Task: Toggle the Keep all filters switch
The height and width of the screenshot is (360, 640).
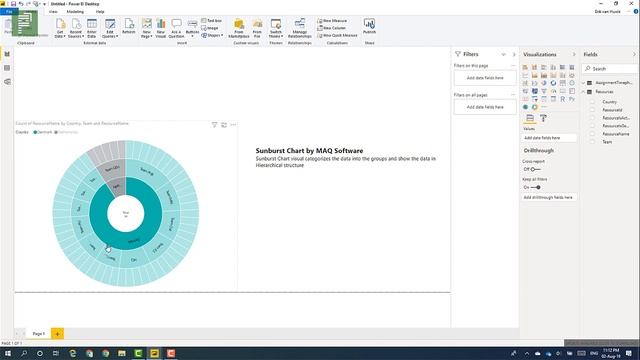Action: pyautogui.click(x=536, y=187)
